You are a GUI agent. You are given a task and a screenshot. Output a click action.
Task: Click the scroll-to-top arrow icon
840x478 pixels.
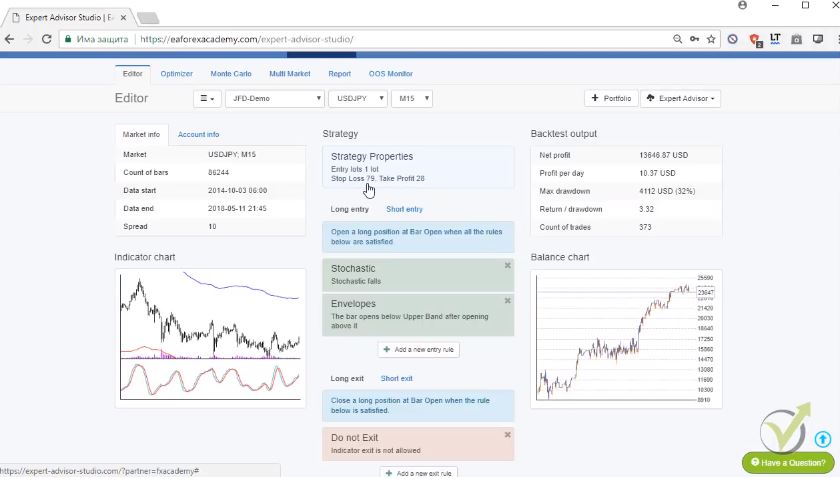(822, 439)
